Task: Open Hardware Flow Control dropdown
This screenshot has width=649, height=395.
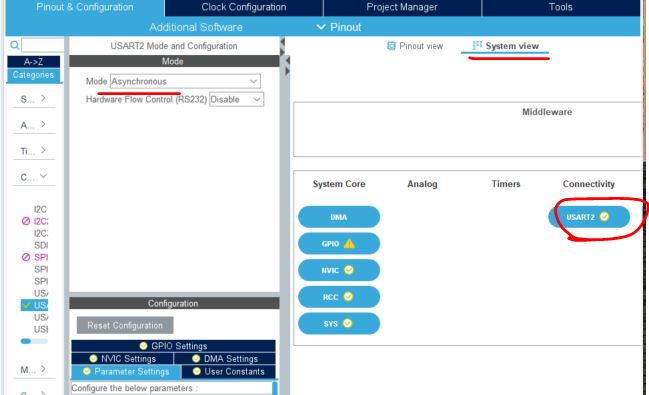Action: (x=236, y=99)
